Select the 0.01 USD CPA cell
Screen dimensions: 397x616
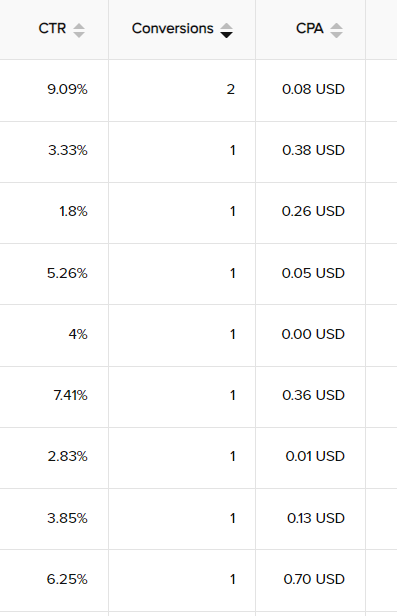[x=315, y=456]
